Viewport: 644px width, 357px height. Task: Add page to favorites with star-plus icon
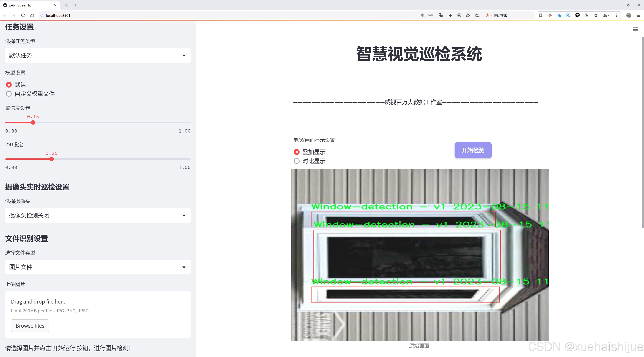coord(477,15)
